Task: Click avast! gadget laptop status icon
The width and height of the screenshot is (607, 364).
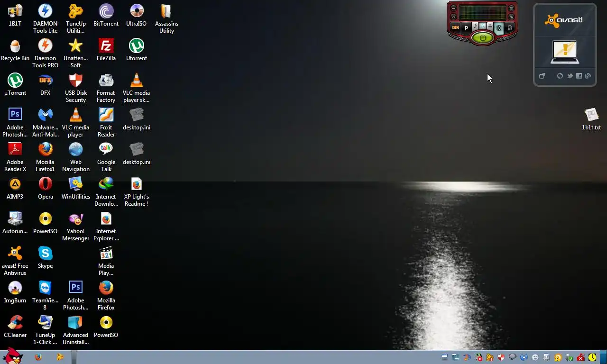Action: click(x=565, y=52)
